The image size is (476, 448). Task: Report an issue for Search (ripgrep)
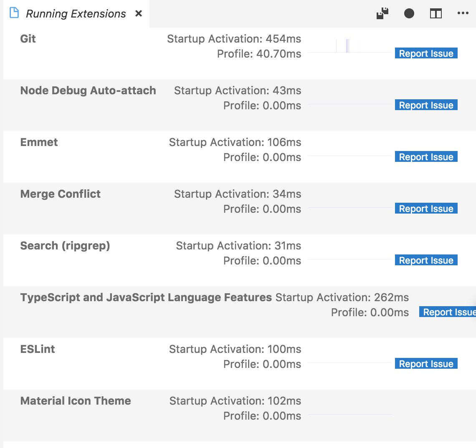(x=426, y=260)
